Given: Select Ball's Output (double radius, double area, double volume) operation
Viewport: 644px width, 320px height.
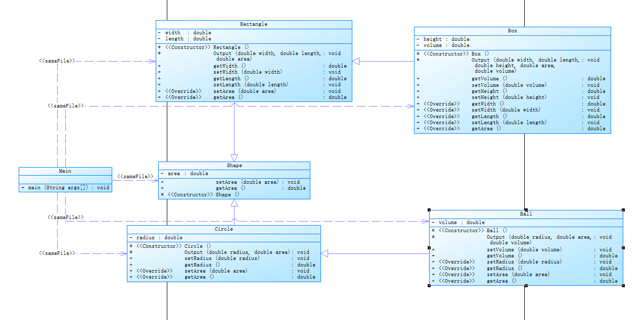Looking at the screenshot, I should (x=522, y=240).
